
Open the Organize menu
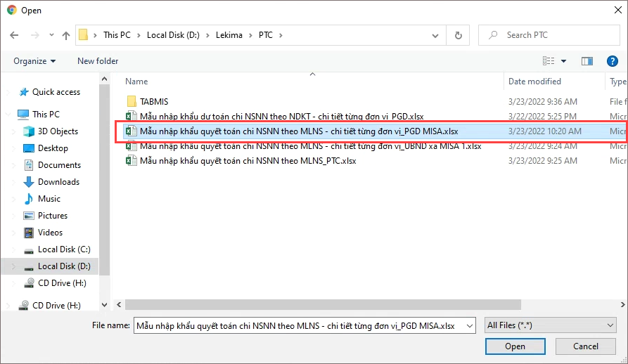pos(34,61)
